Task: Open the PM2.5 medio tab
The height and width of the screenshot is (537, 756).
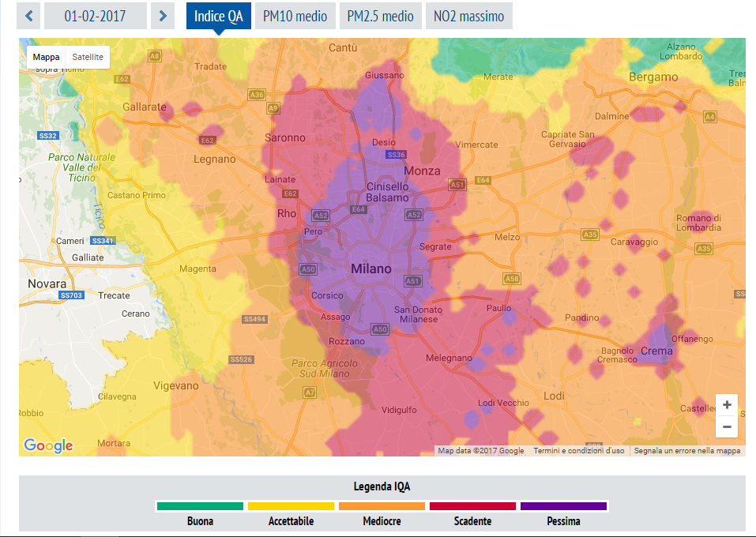Action: pyautogui.click(x=380, y=16)
